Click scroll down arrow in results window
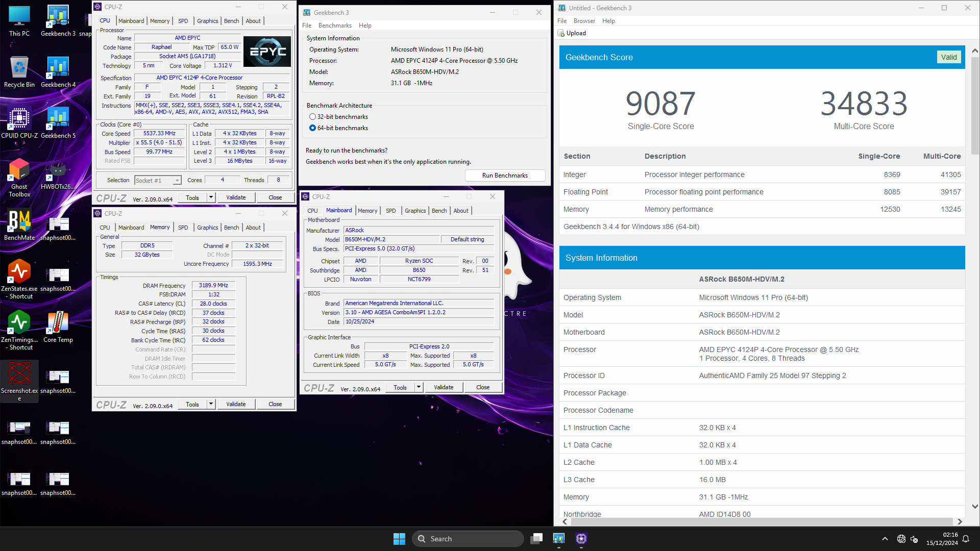Viewport: 980px width, 551px height. [x=975, y=507]
